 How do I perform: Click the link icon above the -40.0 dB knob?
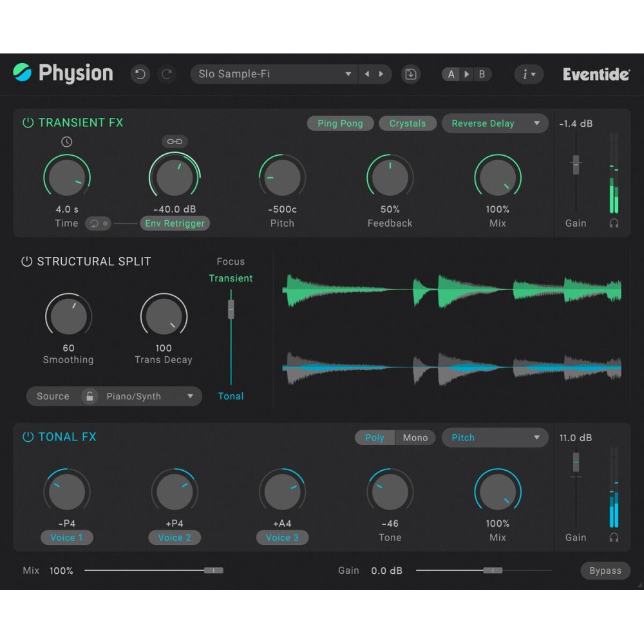(x=174, y=142)
